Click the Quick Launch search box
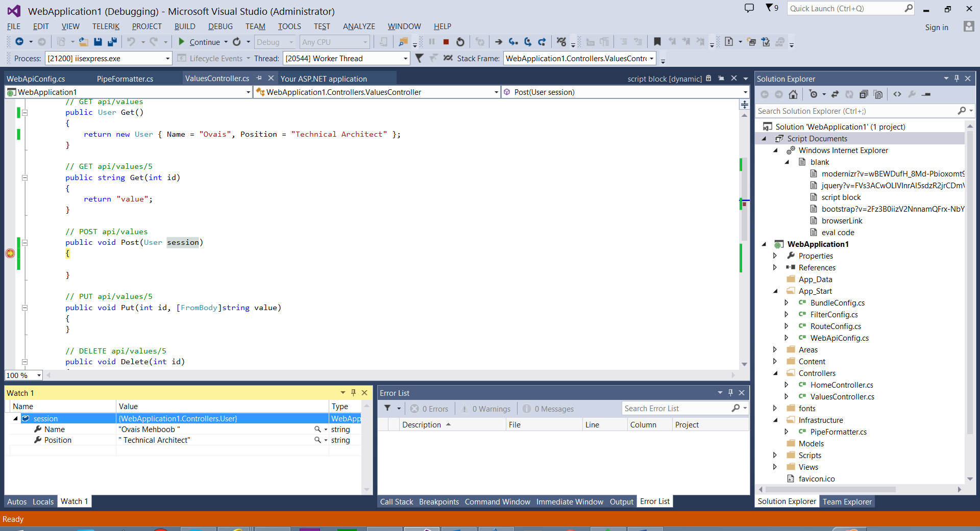 851,8
